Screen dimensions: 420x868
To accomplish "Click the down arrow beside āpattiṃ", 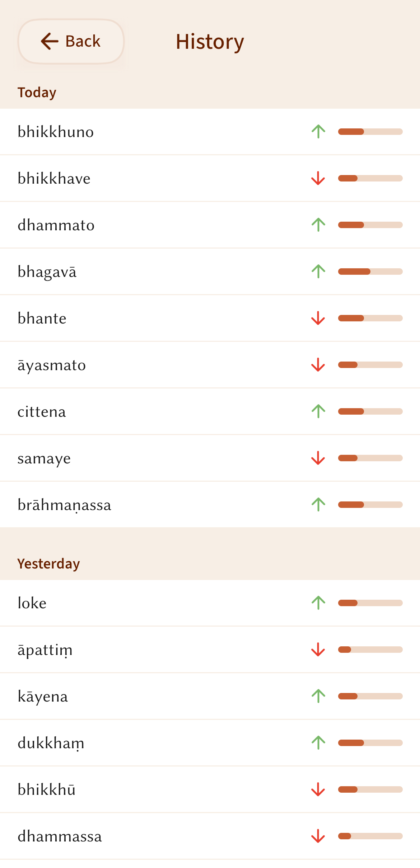I will 318,650.
